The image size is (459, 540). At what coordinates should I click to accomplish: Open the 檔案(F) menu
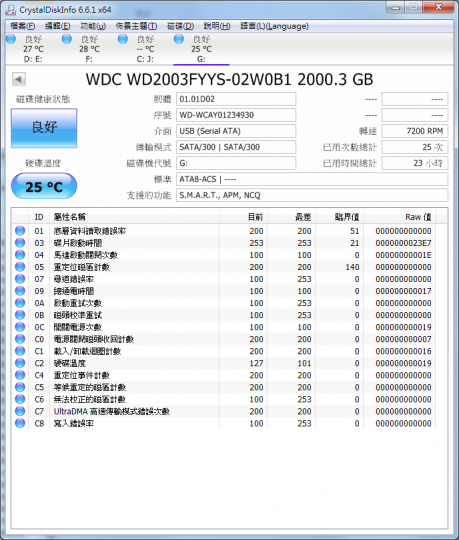[22, 26]
